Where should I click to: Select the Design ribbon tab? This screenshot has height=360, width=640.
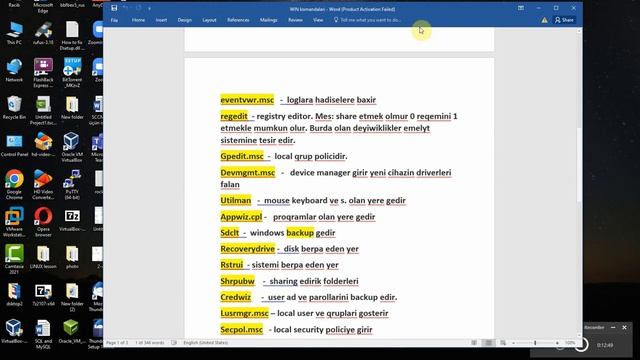tap(184, 20)
